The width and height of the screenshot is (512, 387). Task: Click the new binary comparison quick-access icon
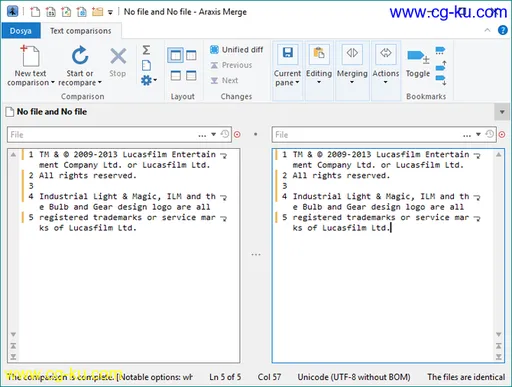[50, 12]
